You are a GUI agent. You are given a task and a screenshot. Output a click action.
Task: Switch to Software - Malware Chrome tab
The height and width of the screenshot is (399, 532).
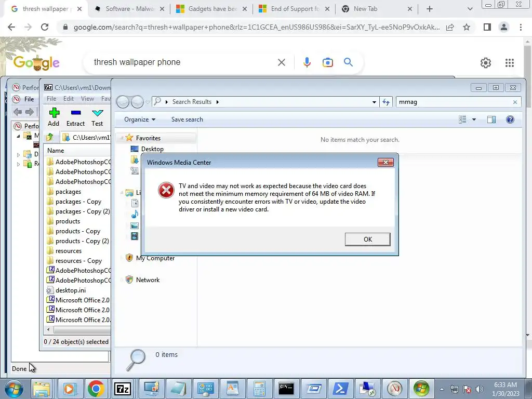click(x=129, y=9)
